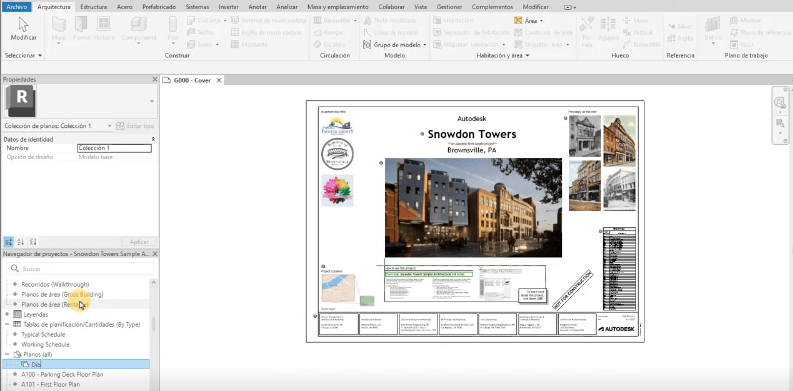Open the Colección de planos type selector
Image resolution: width=793 pixels, height=391 pixels.
(x=58, y=126)
